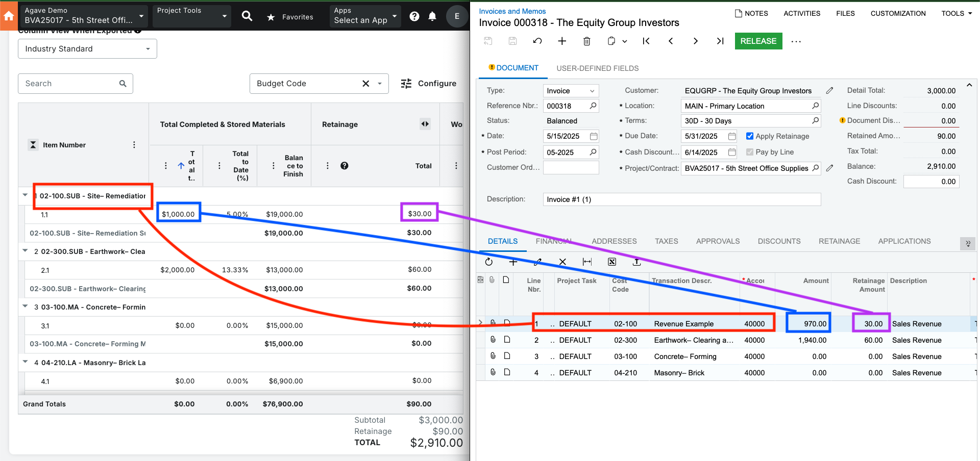Toggle Apply Retainage checkbox
This screenshot has height=461, width=980.
[750, 136]
